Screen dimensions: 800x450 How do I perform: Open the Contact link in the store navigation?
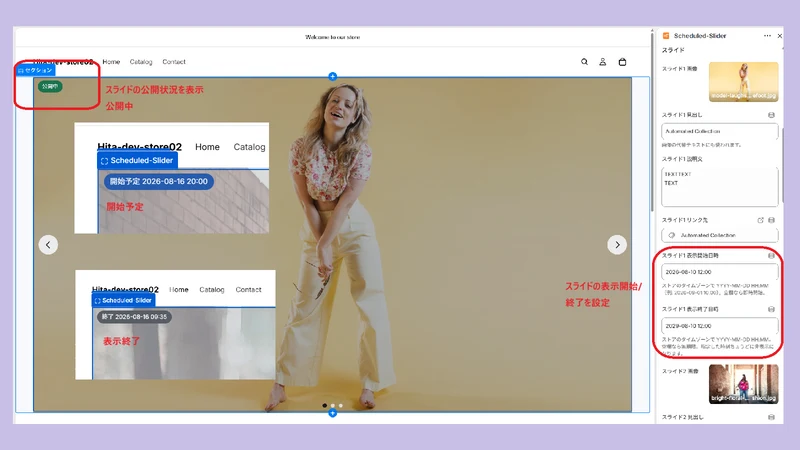point(174,62)
